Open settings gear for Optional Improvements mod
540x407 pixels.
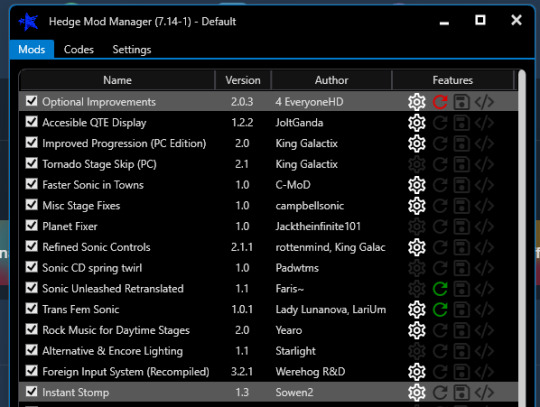417,102
